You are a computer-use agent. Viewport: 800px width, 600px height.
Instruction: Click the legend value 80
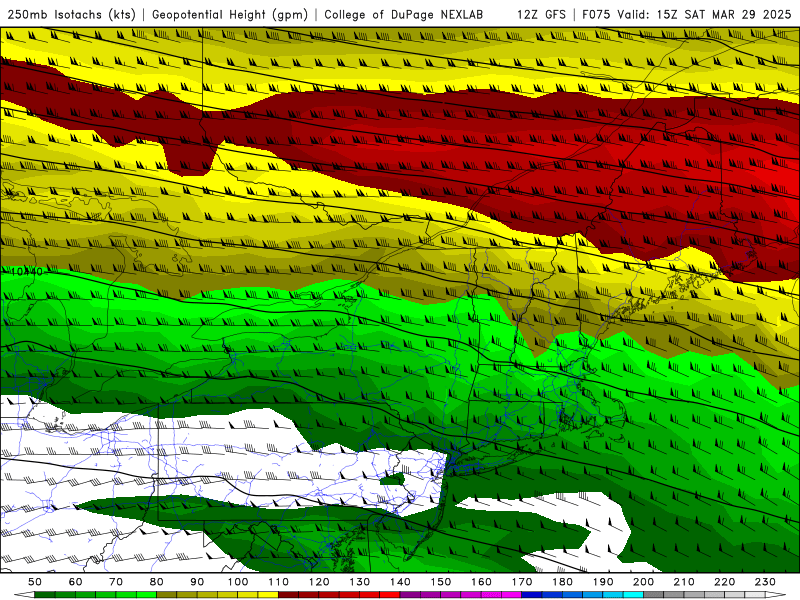pos(157,582)
